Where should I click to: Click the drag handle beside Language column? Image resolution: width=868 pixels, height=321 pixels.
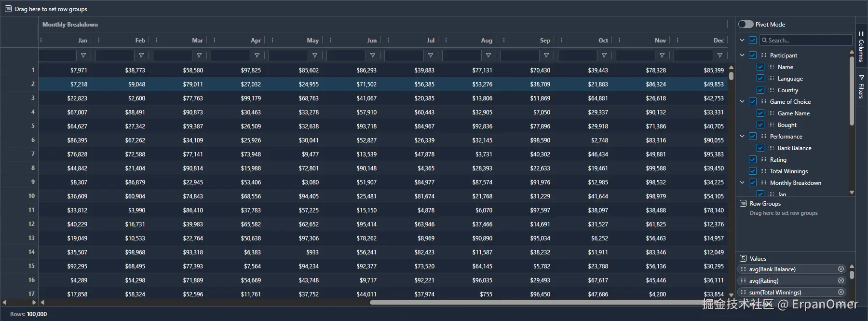pyautogui.click(x=771, y=79)
